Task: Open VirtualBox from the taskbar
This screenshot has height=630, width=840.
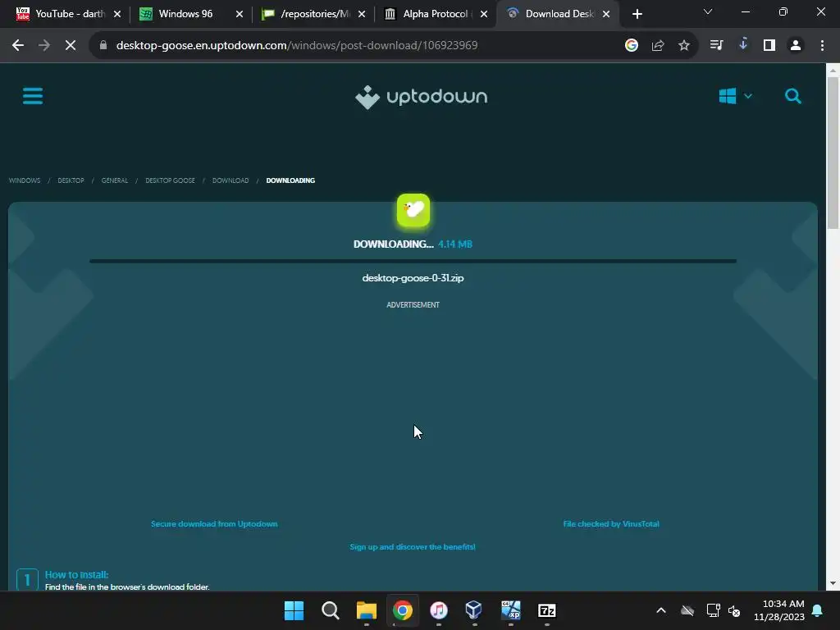Action: [x=473, y=610]
